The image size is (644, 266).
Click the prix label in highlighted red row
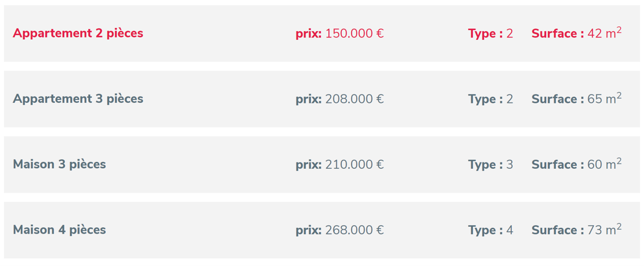(308, 34)
